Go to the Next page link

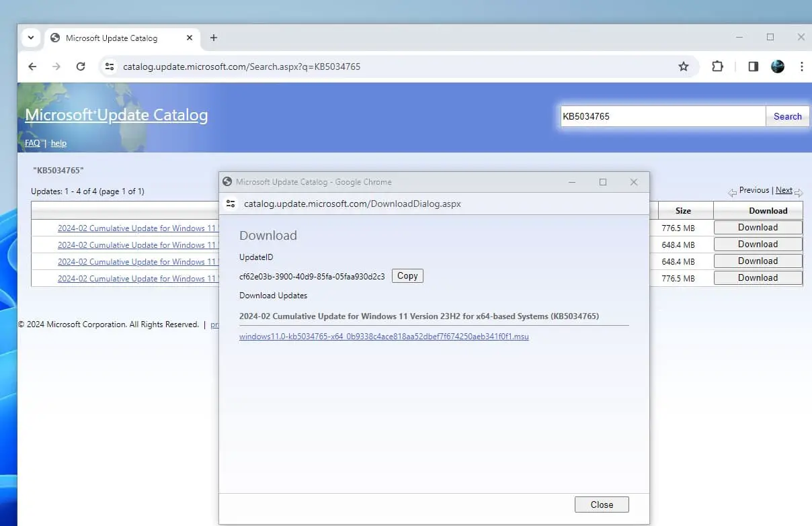click(784, 190)
